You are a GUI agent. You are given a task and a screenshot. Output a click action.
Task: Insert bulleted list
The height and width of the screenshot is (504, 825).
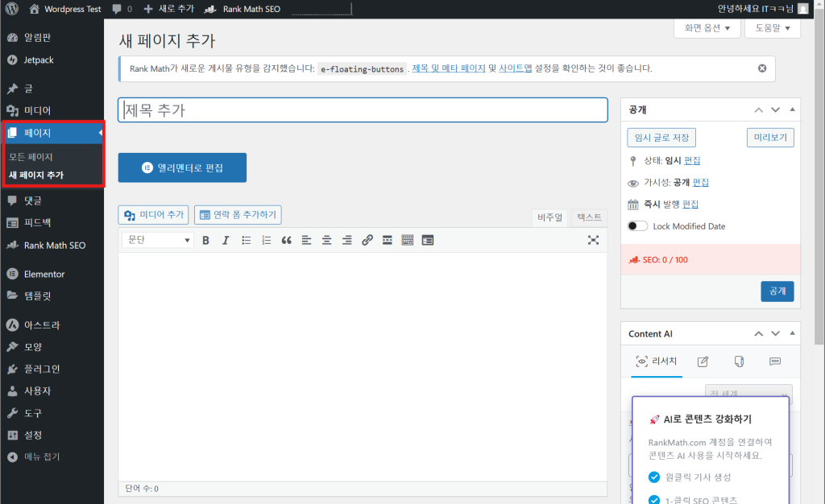coord(246,240)
